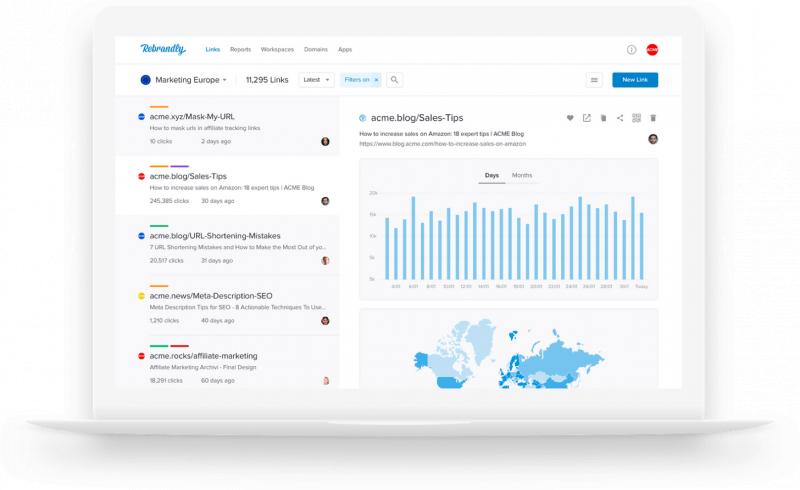Click the yellow icon beside acme.news/Meta-Description-SEO
The image size is (800, 490).
(x=141, y=296)
